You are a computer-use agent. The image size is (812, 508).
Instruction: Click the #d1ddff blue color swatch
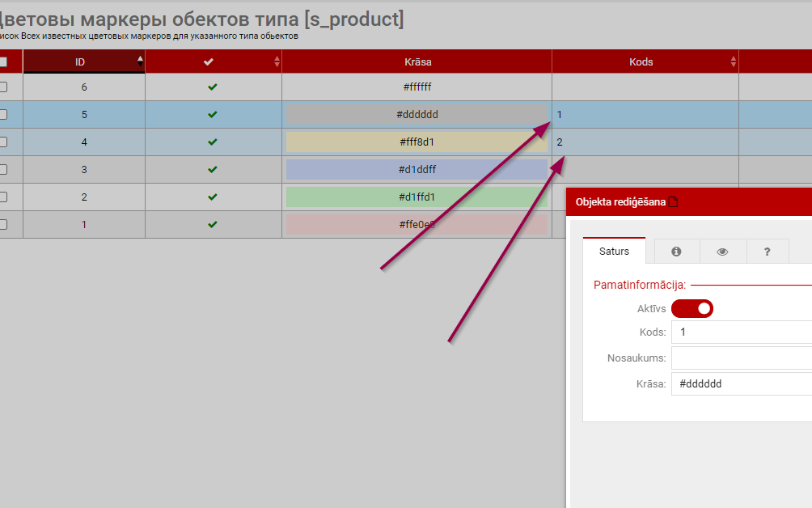[417, 170]
